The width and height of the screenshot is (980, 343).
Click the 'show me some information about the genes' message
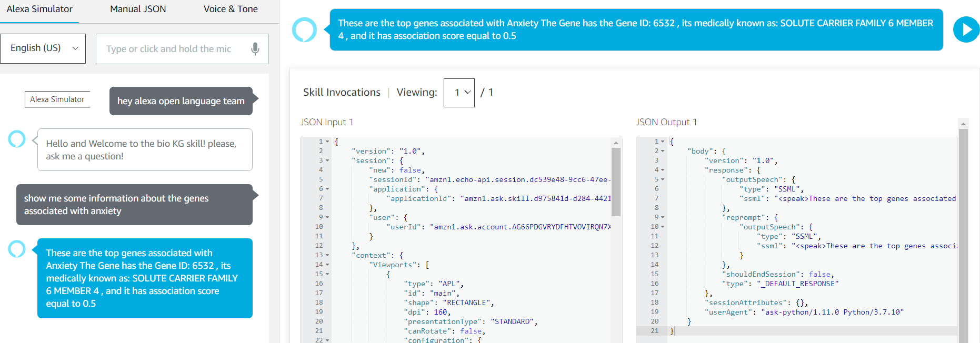click(134, 205)
